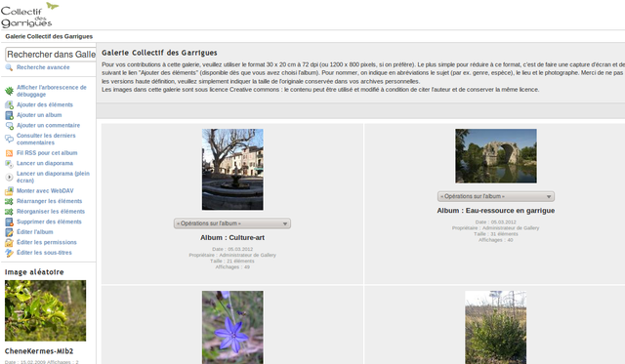Click the Image aléatoire heading
Screen dimensions: 625x364
pyautogui.click(x=34, y=272)
